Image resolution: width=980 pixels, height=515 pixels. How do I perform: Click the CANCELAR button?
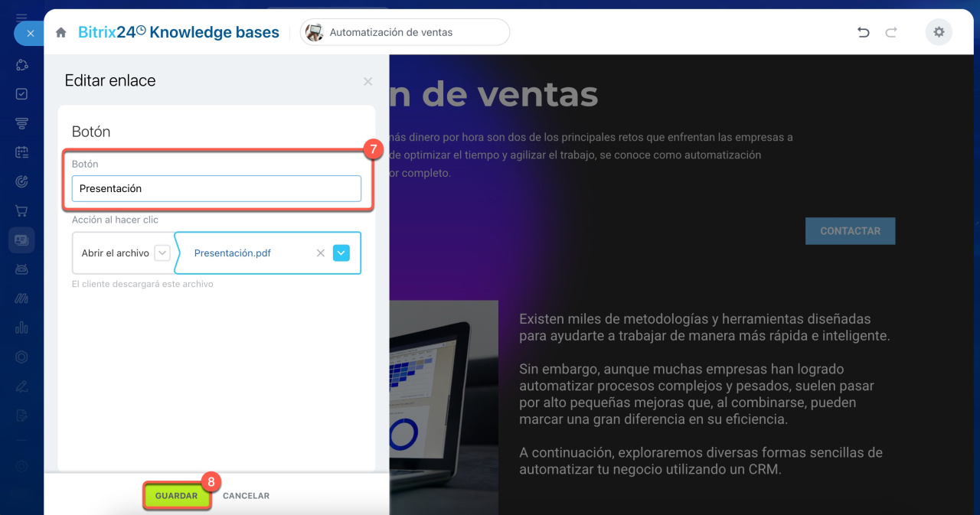click(x=246, y=496)
